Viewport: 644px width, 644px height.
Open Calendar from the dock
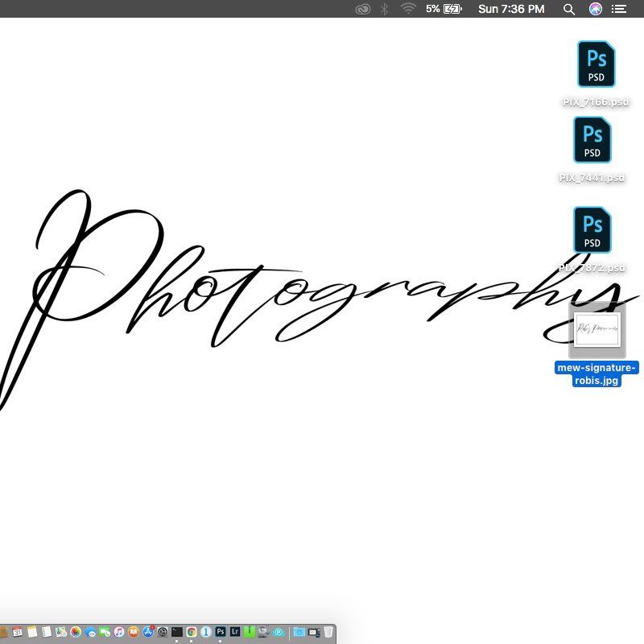coord(17,633)
